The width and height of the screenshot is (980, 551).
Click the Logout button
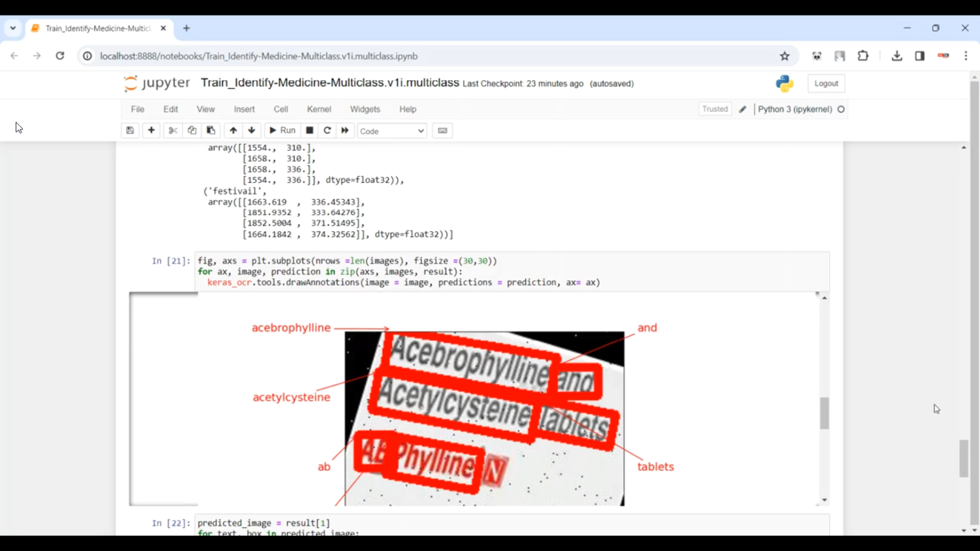click(x=825, y=83)
